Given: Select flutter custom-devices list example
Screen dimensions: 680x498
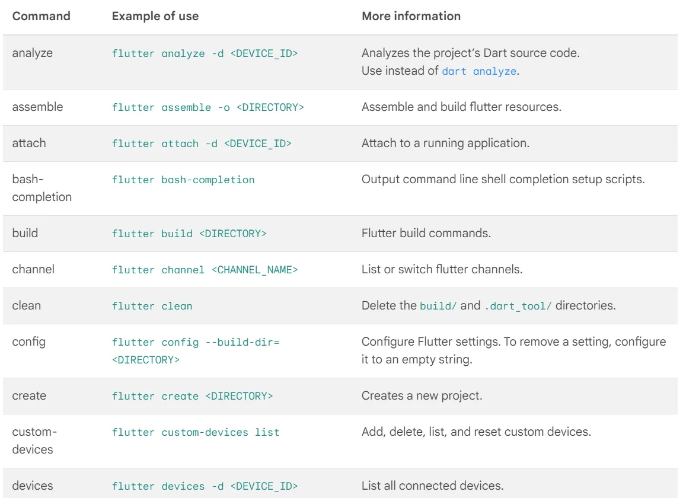Looking at the screenshot, I should 196,432.
